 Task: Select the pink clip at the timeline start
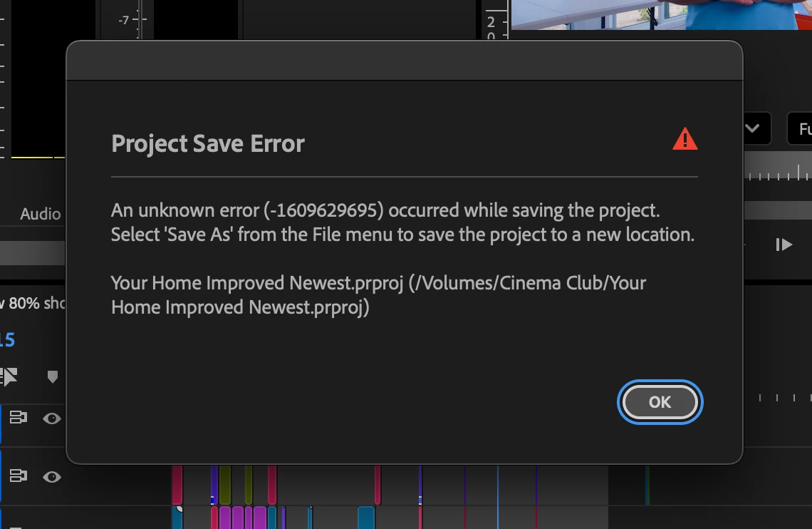(177, 485)
